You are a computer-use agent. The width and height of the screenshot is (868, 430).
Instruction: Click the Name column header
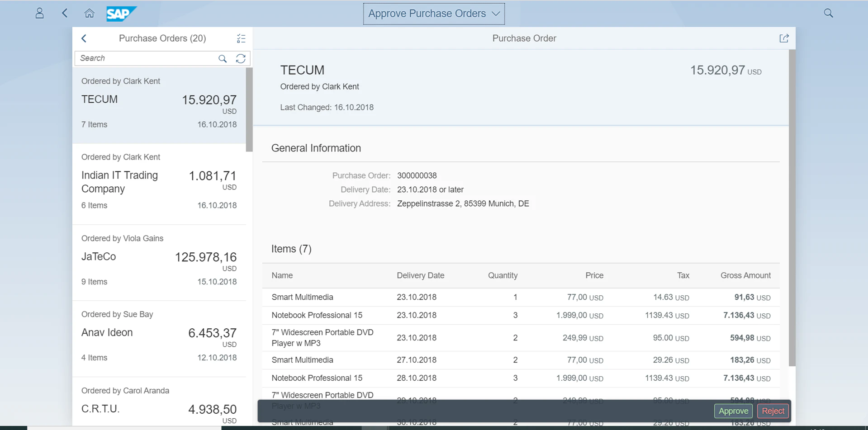click(x=282, y=275)
